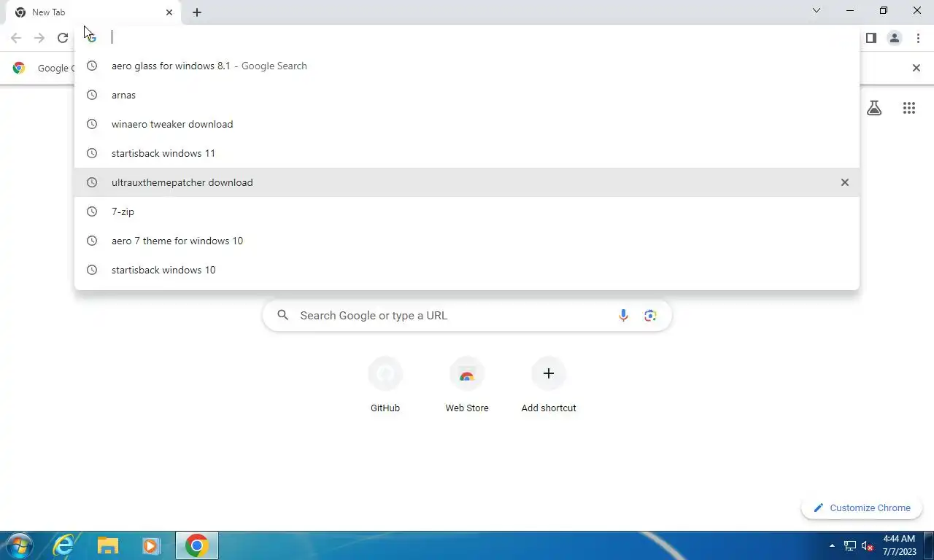Open the Chrome three-dot menu
Image resolution: width=934 pixels, height=560 pixels.
[x=918, y=38]
